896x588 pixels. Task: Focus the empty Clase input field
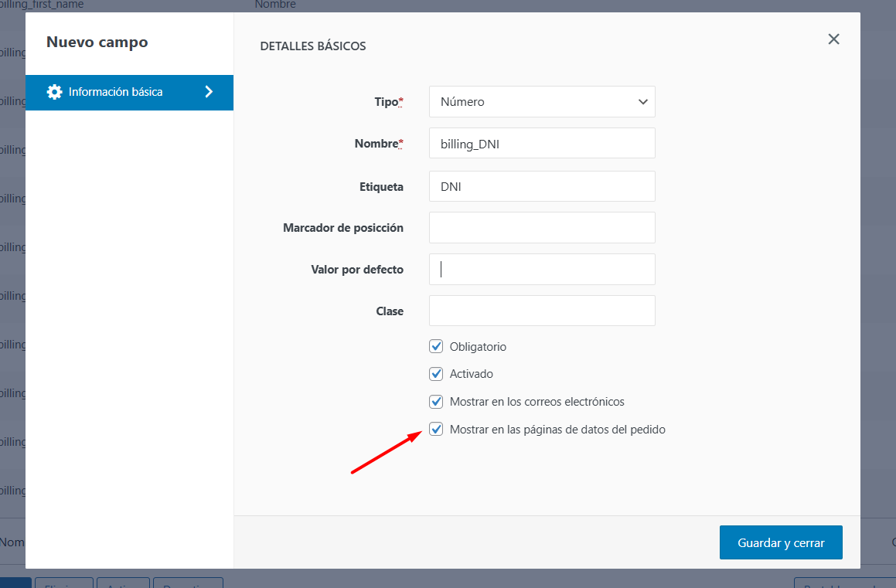point(541,311)
